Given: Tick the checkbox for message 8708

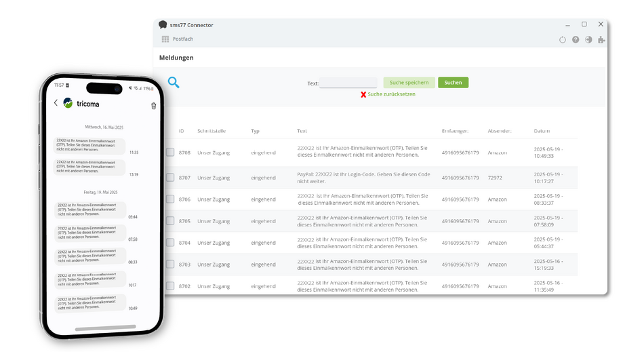Looking at the screenshot, I should [x=170, y=153].
